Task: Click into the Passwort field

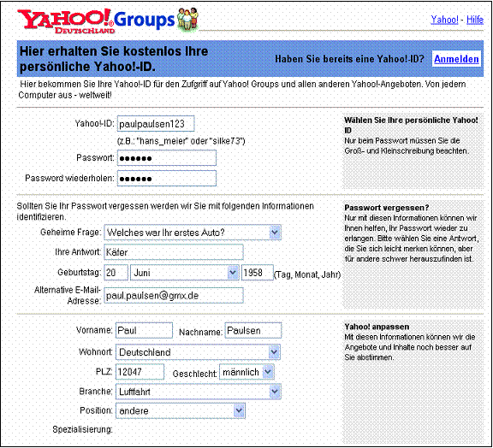Action: coord(167,157)
